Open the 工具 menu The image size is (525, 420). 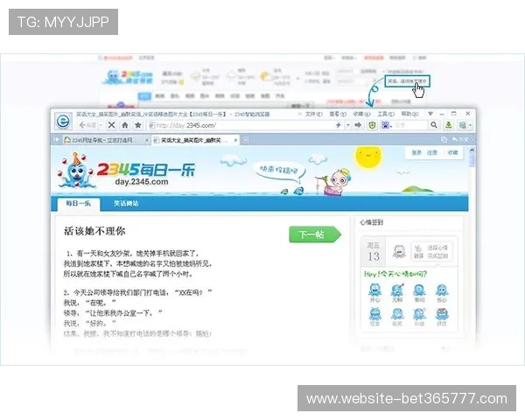pos(386,115)
